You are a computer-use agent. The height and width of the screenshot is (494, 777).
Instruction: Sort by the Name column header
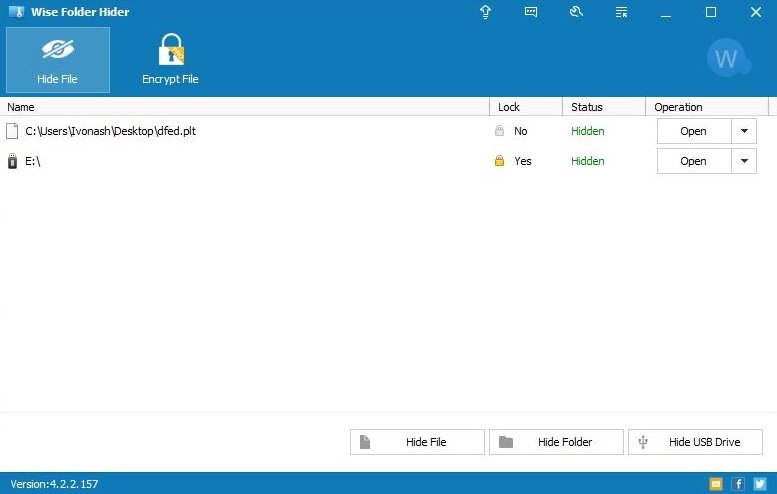[245, 107]
